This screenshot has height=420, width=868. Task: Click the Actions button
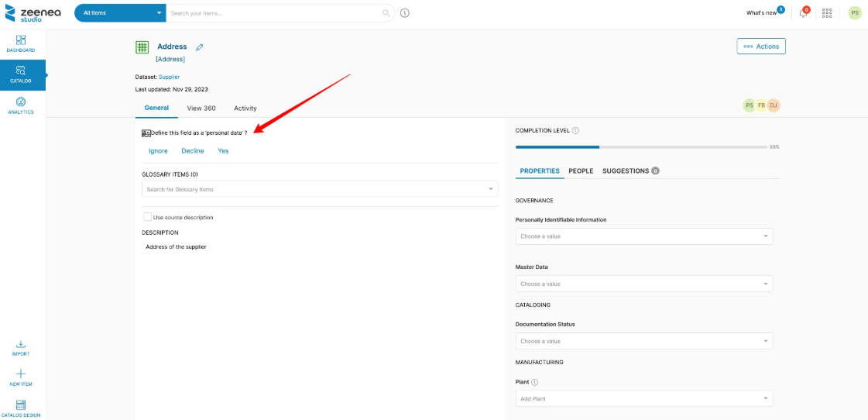point(760,46)
